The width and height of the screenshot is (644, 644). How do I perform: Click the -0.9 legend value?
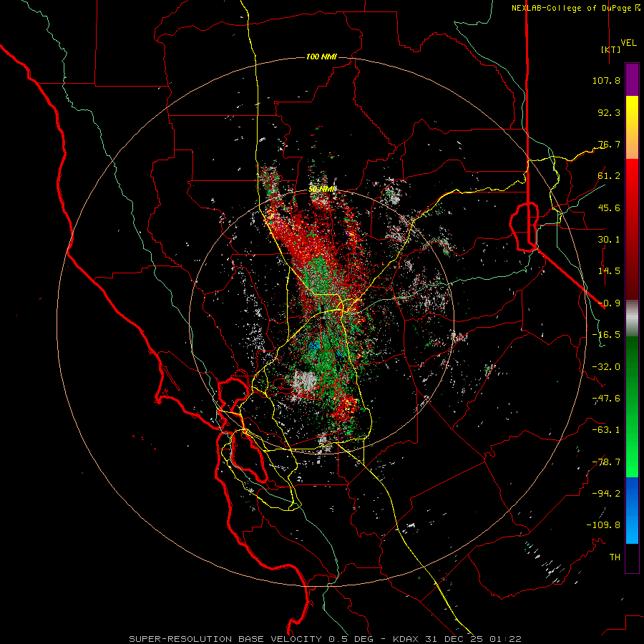tap(609, 303)
